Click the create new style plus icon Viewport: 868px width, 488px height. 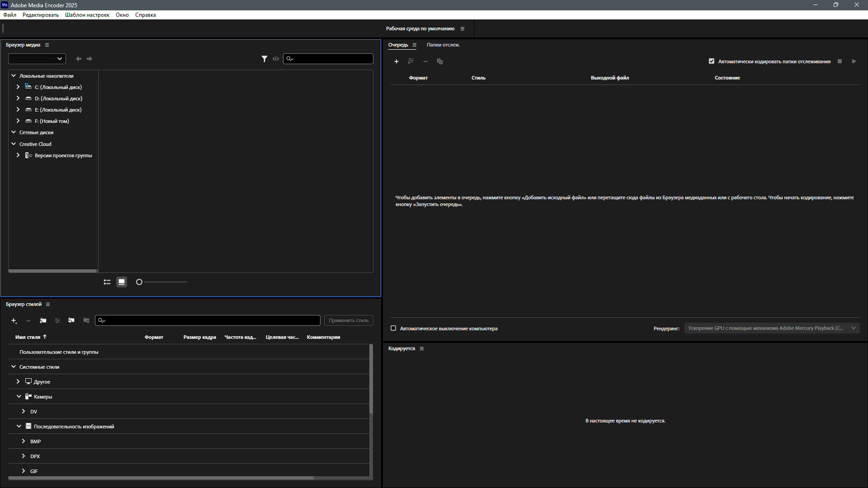tap(14, 320)
